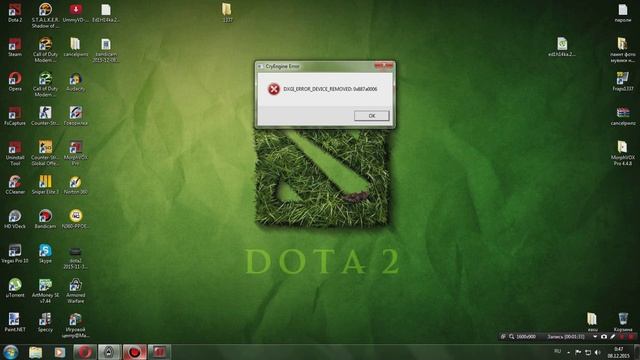Viewport: 640px width, 360px height.
Task: Expand the Bandicam recording bar dropdown arrow
Action: (595, 337)
